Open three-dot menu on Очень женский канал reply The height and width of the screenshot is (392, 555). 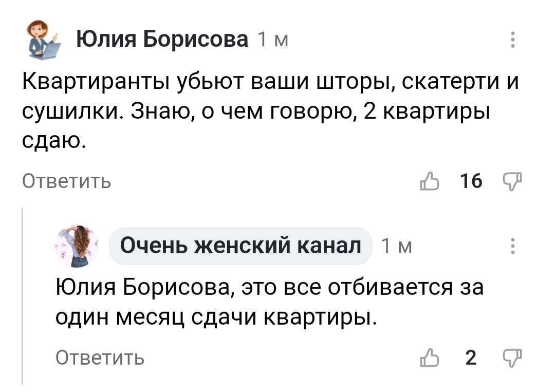(x=512, y=246)
